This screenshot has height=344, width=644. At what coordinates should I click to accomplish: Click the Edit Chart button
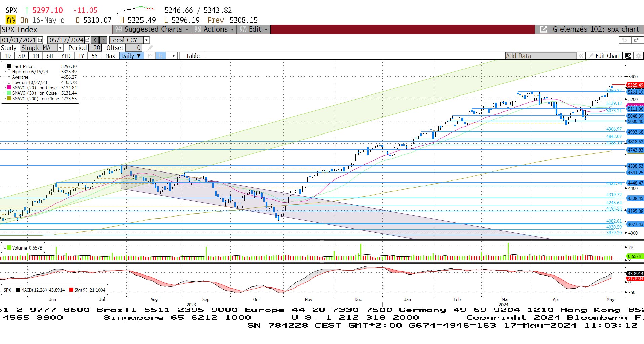point(604,56)
